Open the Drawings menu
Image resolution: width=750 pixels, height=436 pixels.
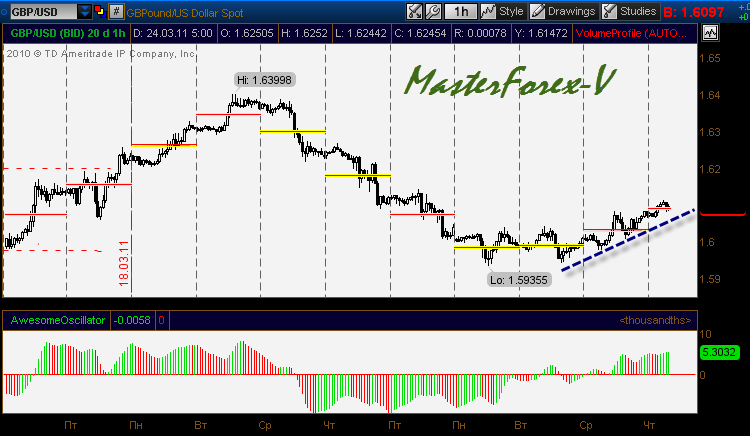pos(563,11)
